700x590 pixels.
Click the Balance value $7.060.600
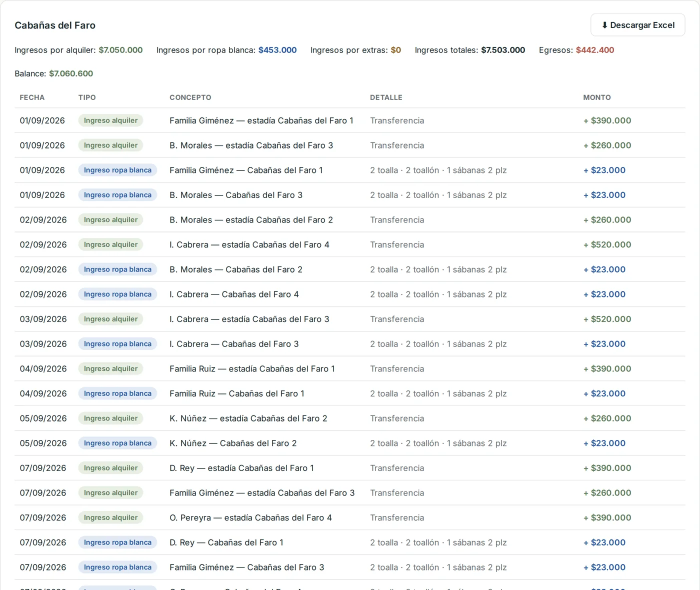71,73
